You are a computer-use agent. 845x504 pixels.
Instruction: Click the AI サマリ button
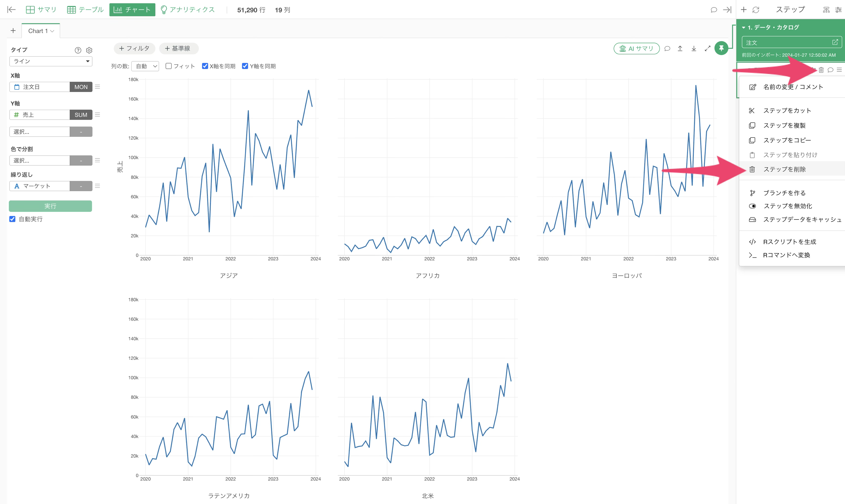click(637, 49)
